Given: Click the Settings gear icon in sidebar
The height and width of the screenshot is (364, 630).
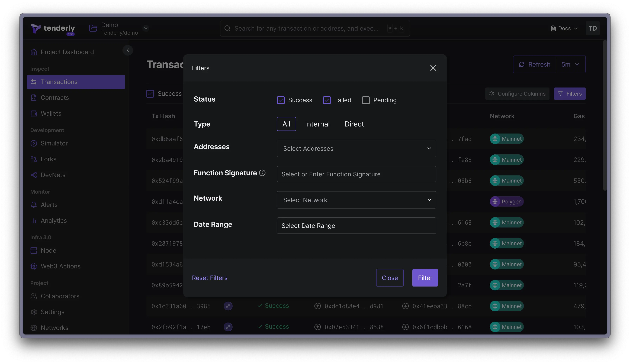Looking at the screenshot, I should pyautogui.click(x=34, y=312).
